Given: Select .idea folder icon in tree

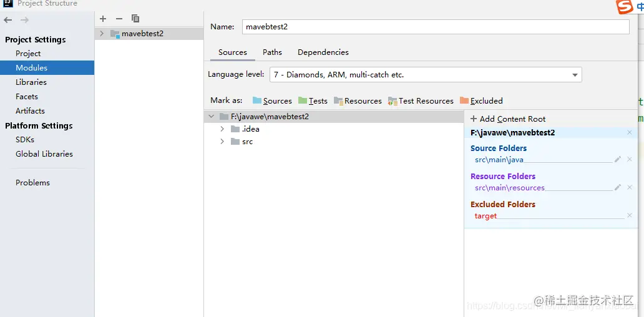Looking at the screenshot, I should click(x=235, y=129).
